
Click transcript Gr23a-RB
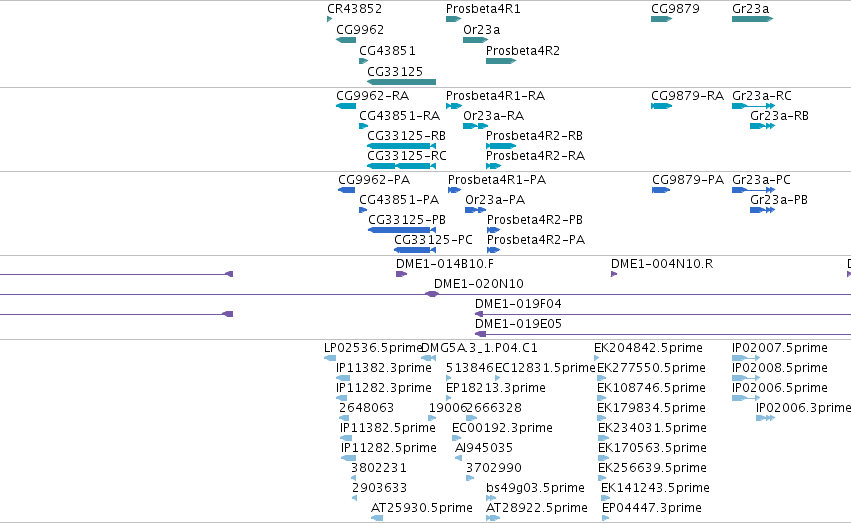(762, 126)
